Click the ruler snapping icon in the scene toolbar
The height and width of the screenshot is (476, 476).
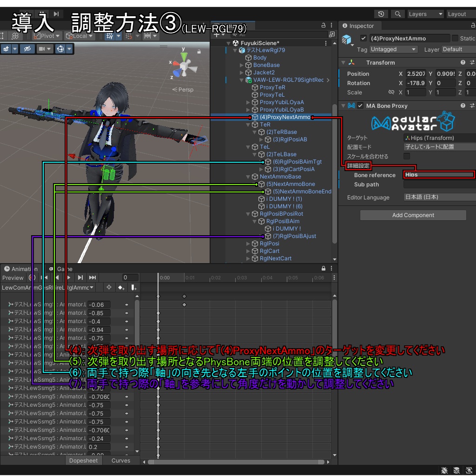[147, 36]
